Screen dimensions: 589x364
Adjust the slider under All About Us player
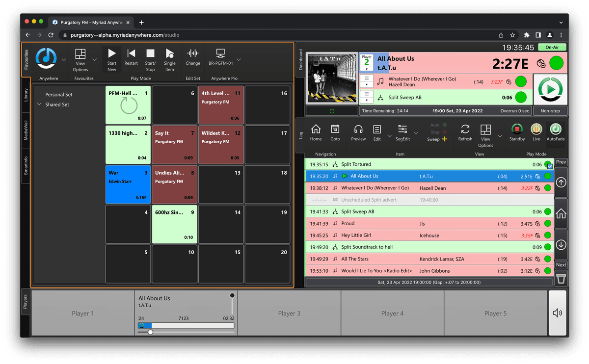pos(151,332)
